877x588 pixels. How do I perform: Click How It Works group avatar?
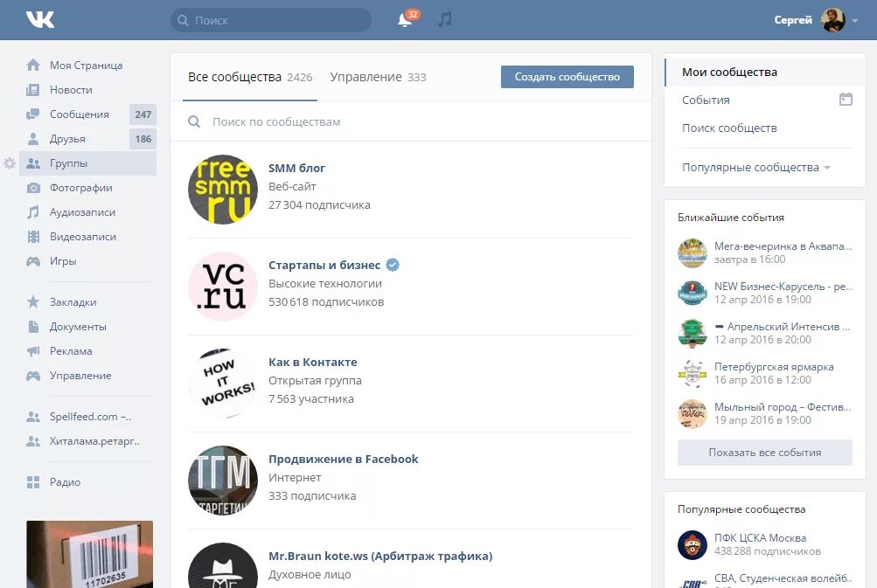pyautogui.click(x=223, y=384)
